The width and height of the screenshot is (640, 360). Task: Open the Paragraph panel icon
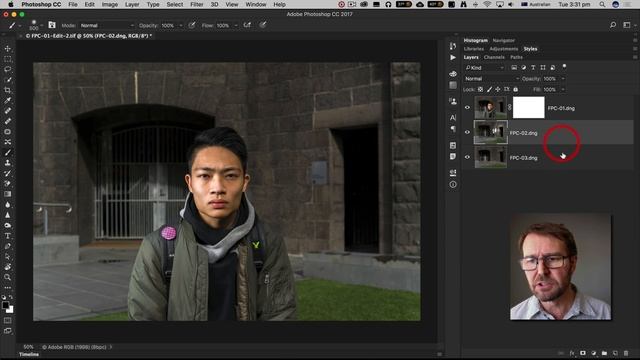(x=453, y=129)
